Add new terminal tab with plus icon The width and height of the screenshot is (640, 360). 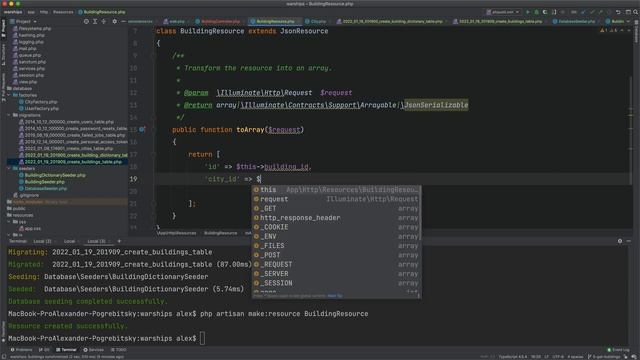tap(119, 241)
